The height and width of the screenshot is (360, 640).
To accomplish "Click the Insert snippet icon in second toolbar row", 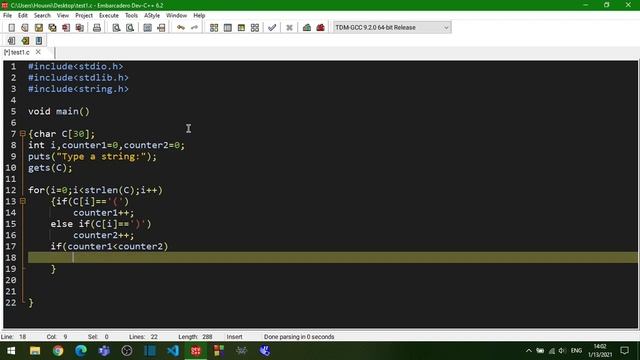I will [11, 40].
